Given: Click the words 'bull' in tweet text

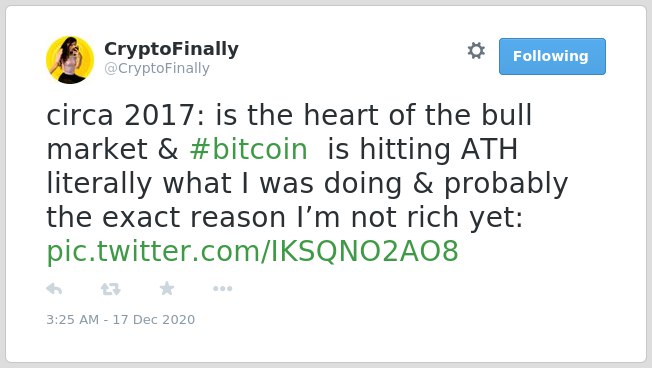Looking at the screenshot, I should 506,114.
